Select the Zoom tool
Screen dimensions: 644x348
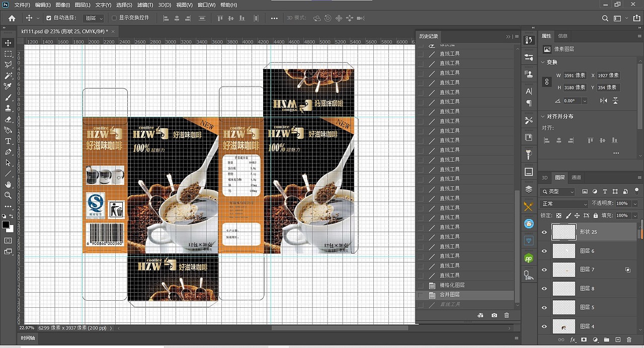8,195
